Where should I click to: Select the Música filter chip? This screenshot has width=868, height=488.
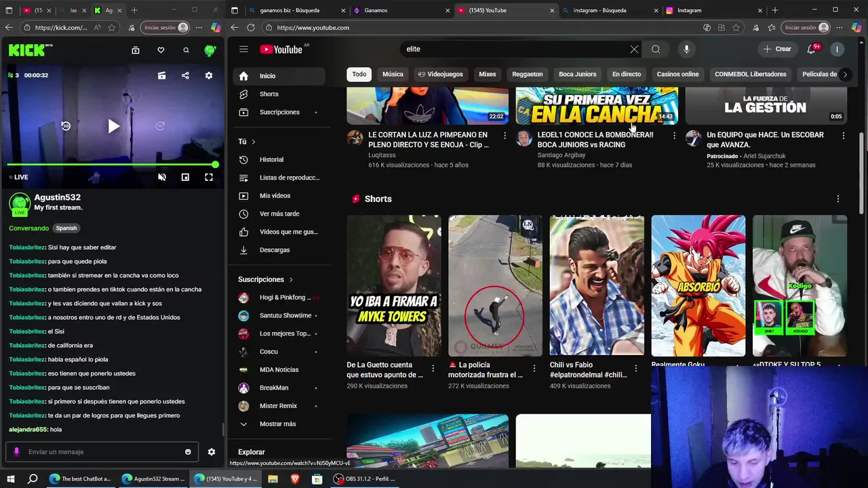point(393,74)
